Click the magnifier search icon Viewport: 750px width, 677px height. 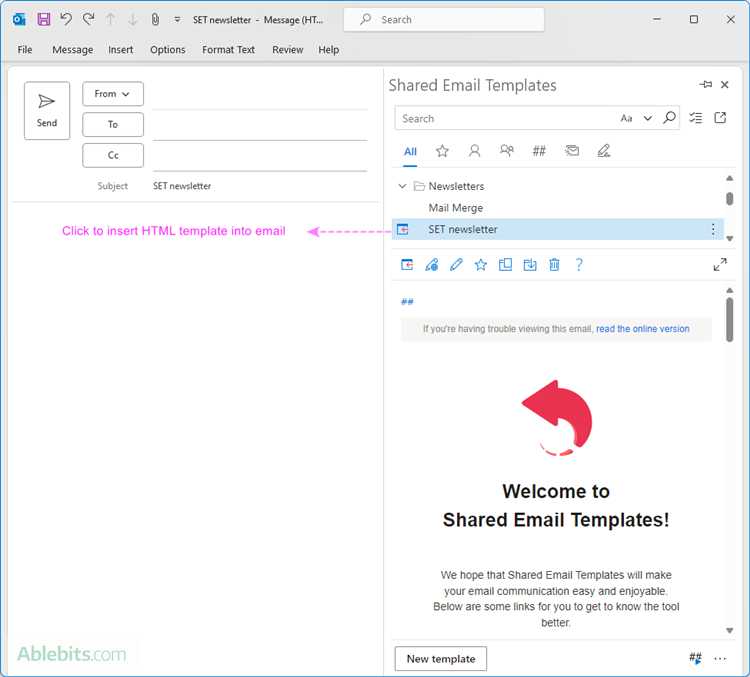[669, 117]
